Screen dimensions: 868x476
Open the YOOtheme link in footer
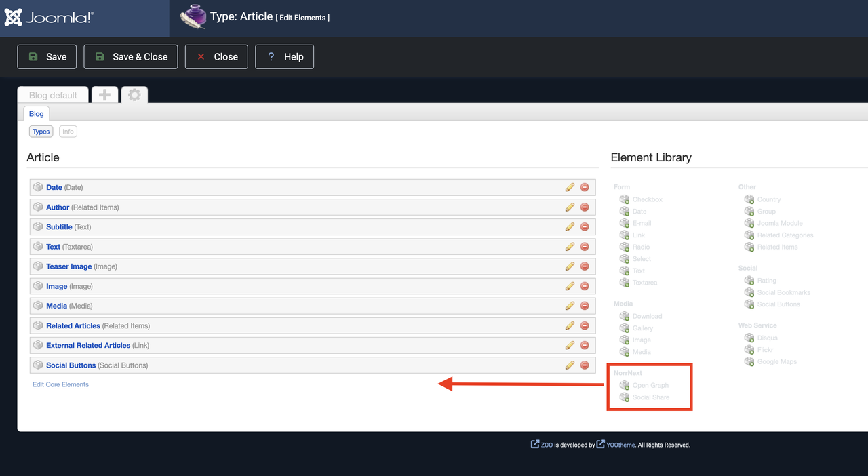pos(616,445)
